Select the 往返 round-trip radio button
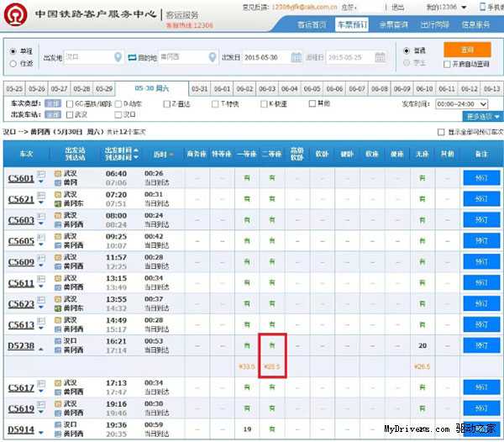The height and width of the screenshot is (442, 504). point(13,62)
